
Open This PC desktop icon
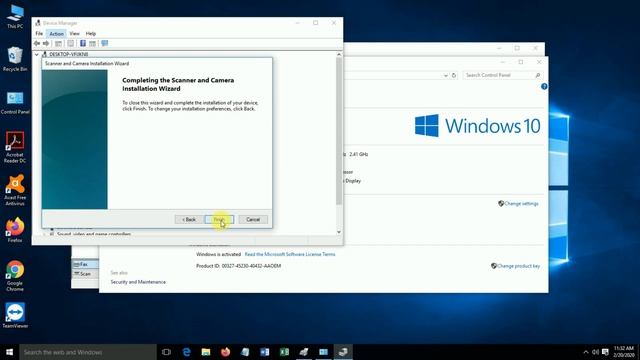tap(15, 17)
